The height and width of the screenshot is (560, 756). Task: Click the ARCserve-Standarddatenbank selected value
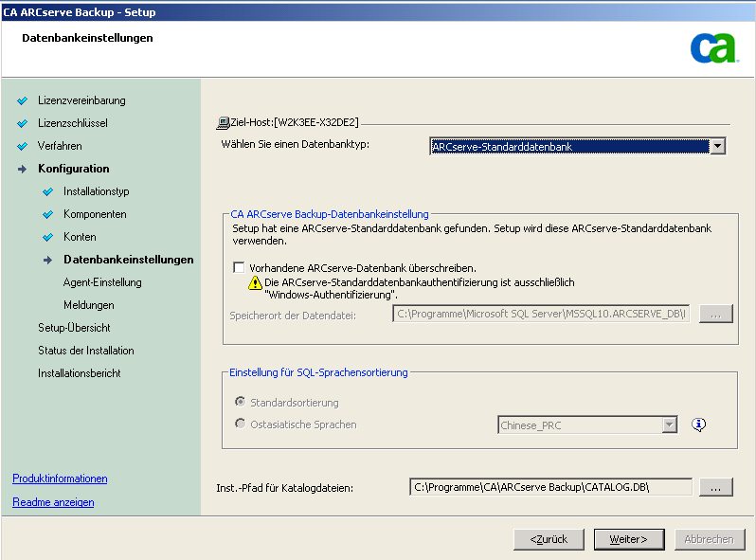pos(569,146)
